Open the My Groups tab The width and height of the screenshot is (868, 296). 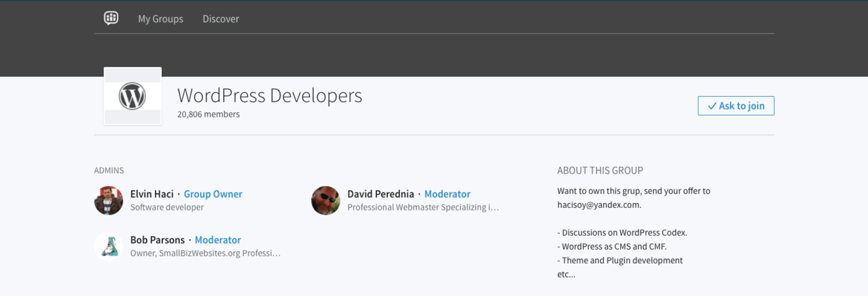(x=161, y=19)
